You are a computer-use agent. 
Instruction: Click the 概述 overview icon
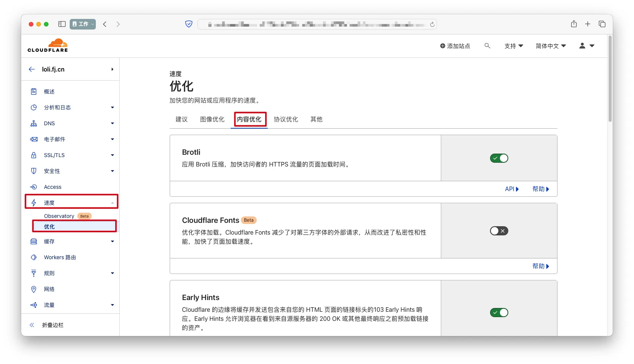point(34,92)
